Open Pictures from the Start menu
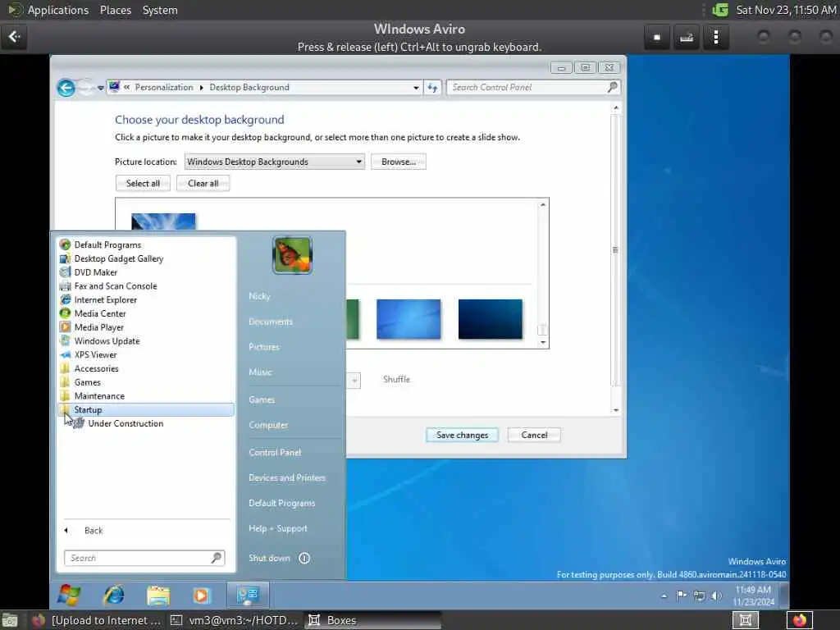840x630 pixels. 264,347
